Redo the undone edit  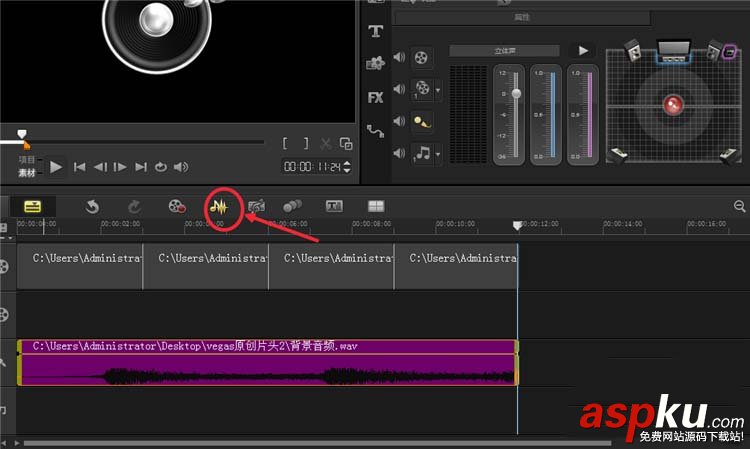(134, 207)
